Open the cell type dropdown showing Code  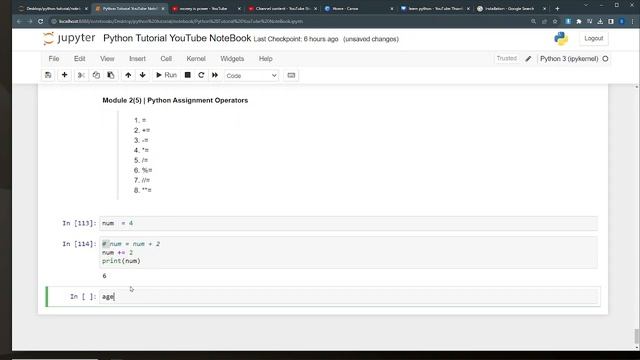(x=251, y=76)
